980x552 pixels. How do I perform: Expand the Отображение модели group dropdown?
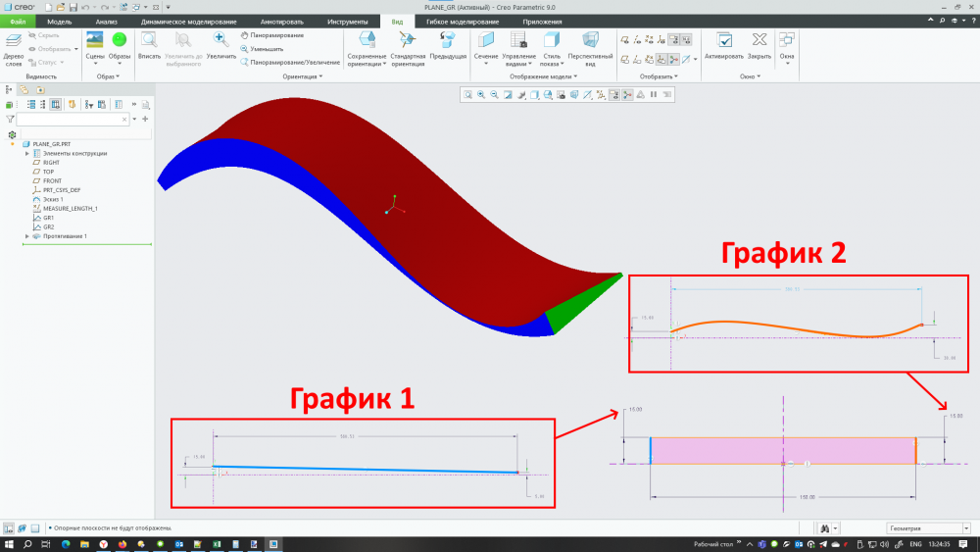(543, 76)
